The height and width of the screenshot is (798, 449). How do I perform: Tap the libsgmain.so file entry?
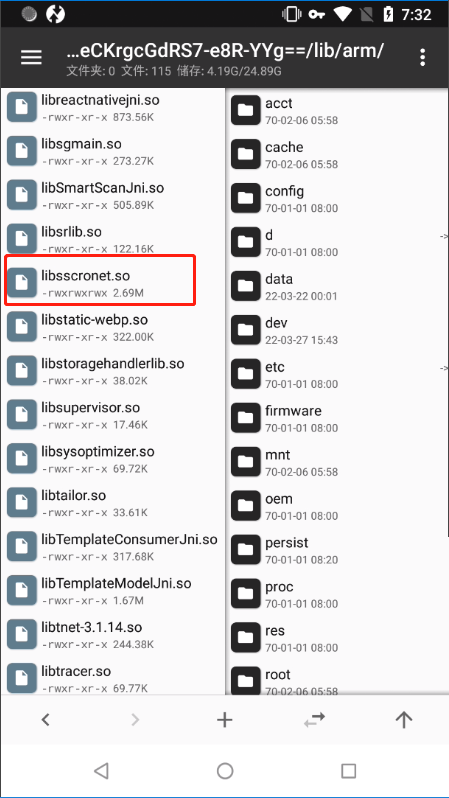[113, 152]
